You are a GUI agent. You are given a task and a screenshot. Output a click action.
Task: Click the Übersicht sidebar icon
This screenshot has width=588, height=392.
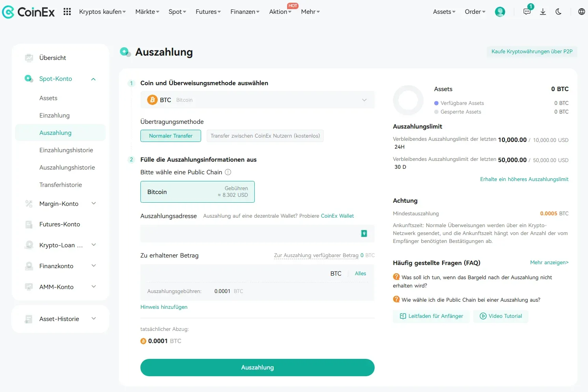click(x=29, y=58)
